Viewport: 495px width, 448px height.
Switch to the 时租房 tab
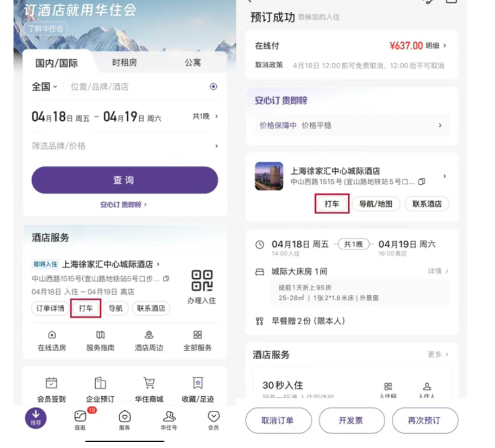click(124, 63)
